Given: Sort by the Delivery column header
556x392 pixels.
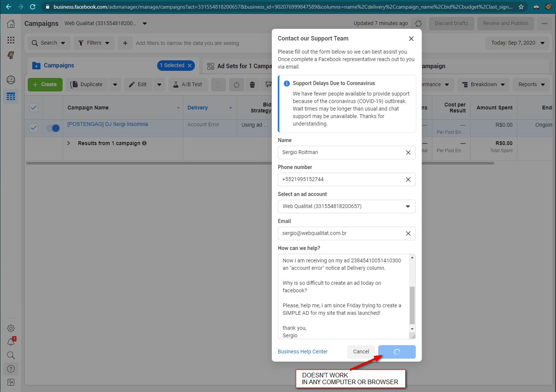Looking at the screenshot, I should 198,108.
